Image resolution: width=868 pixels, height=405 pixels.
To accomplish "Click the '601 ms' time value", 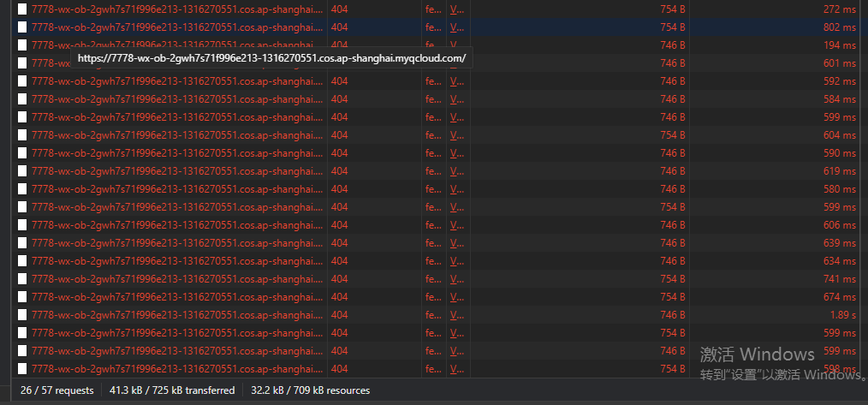I will pyautogui.click(x=840, y=63).
